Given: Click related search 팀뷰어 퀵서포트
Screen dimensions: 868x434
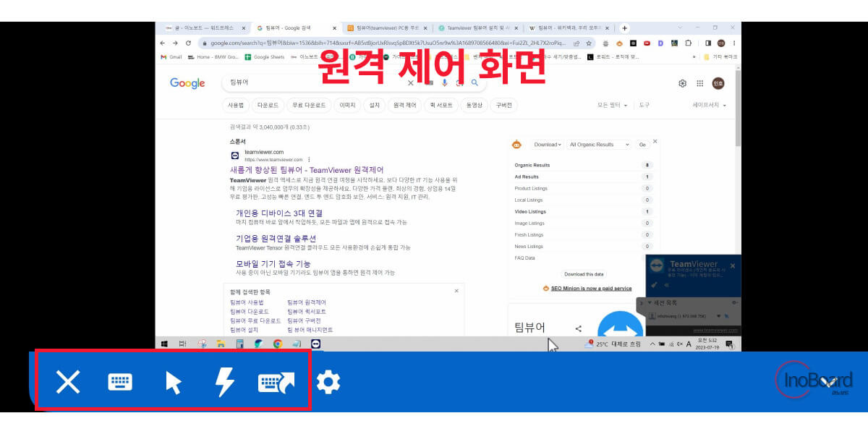Looking at the screenshot, I should 307,311.
